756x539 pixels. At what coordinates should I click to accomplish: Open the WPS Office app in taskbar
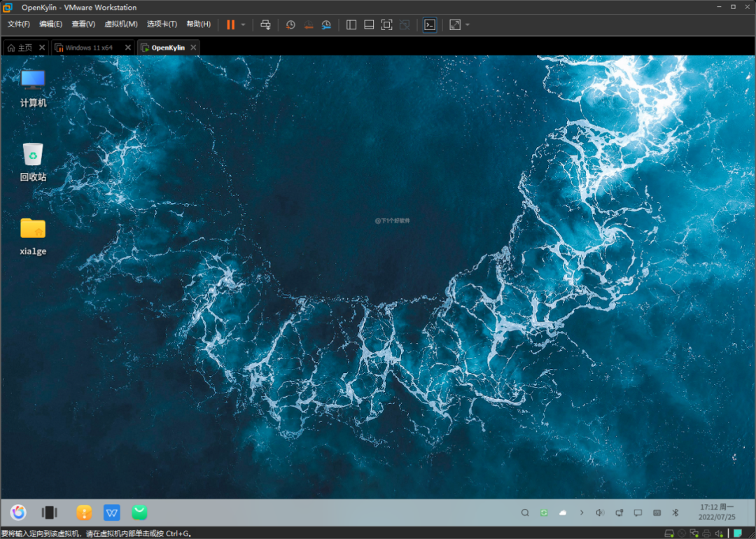(112, 512)
